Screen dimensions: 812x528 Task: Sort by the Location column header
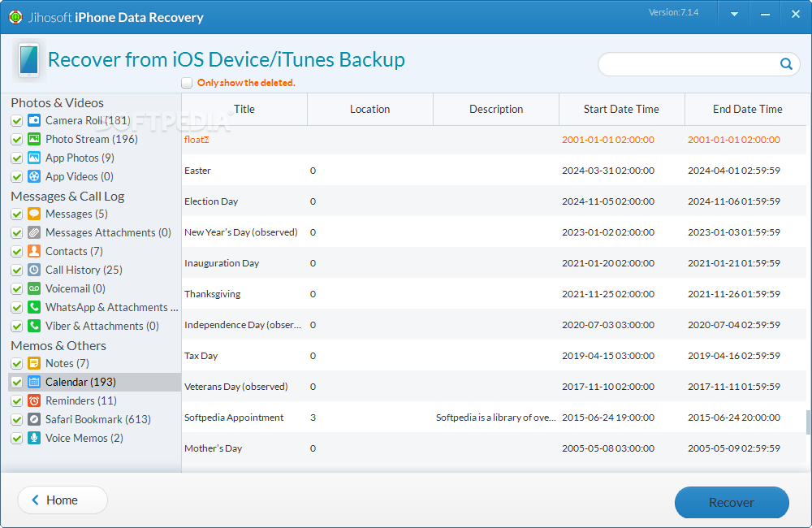pyautogui.click(x=369, y=110)
